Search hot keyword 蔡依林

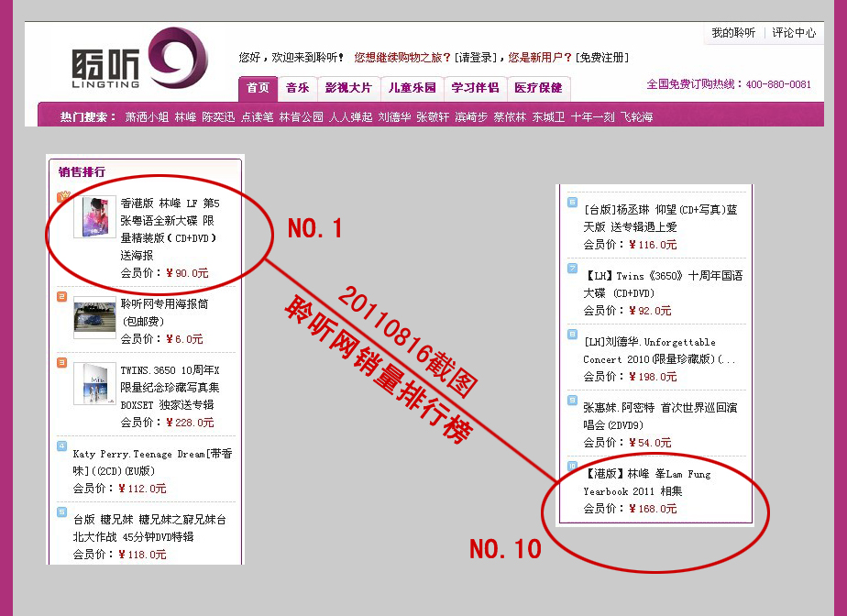pyautogui.click(x=510, y=116)
